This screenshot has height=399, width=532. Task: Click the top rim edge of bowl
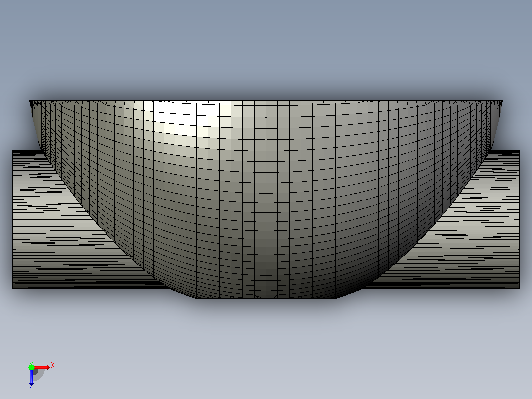[266, 101]
